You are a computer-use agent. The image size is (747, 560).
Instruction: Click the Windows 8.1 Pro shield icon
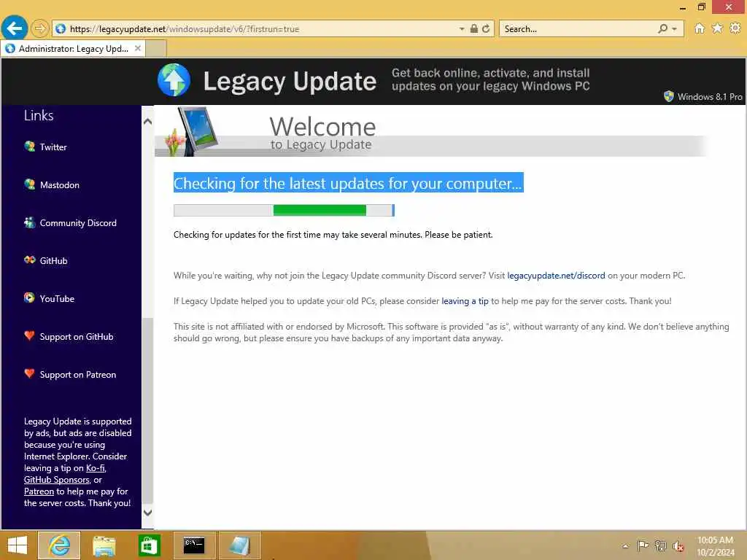tap(669, 96)
